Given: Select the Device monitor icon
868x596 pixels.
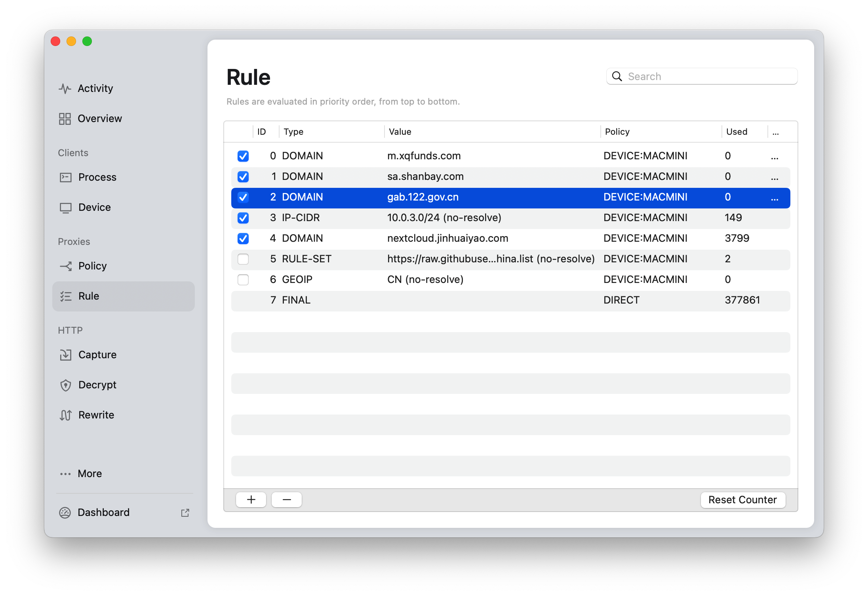Looking at the screenshot, I should click(x=66, y=207).
